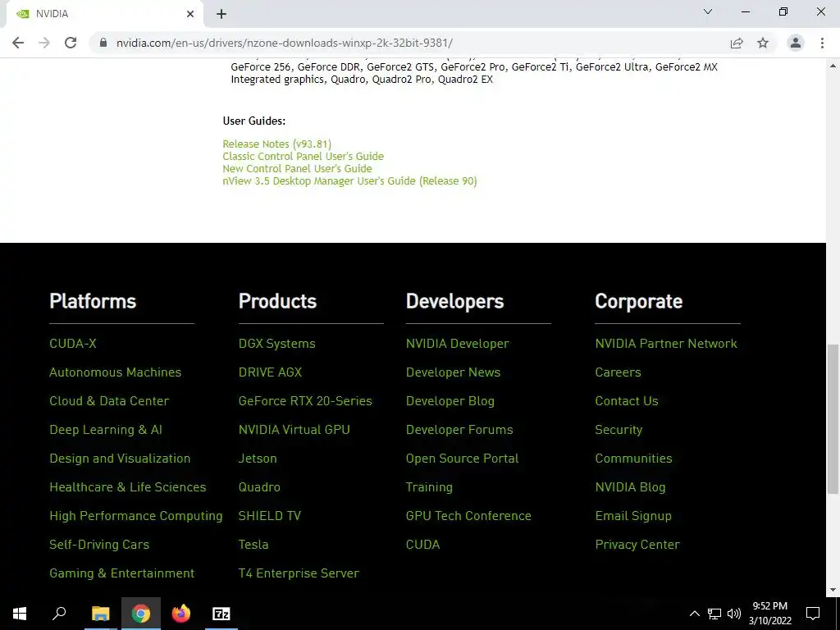The height and width of the screenshot is (630, 840).
Task: Open the Chrome profile avatar menu
Action: tap(796, 43)
